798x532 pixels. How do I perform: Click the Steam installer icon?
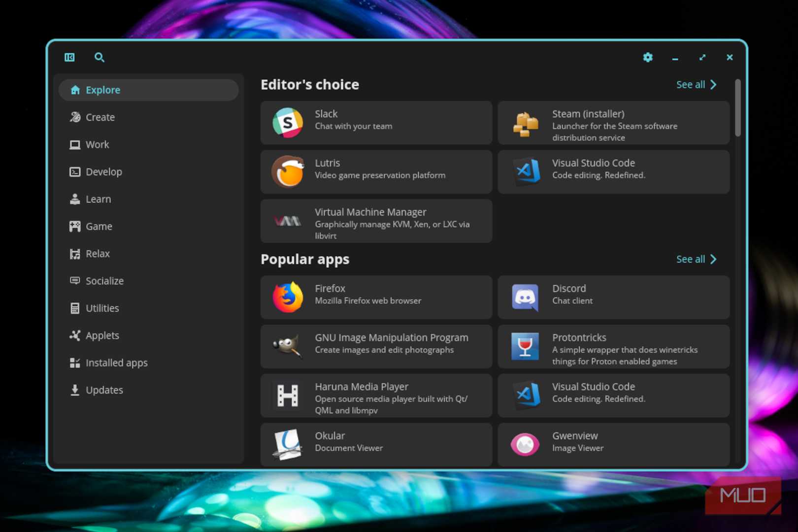[x=526, y=123]
